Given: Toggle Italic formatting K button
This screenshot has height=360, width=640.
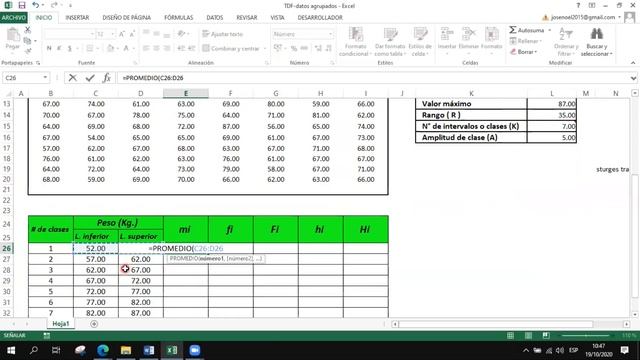Looking at the screenshot, I should [59, 48].
